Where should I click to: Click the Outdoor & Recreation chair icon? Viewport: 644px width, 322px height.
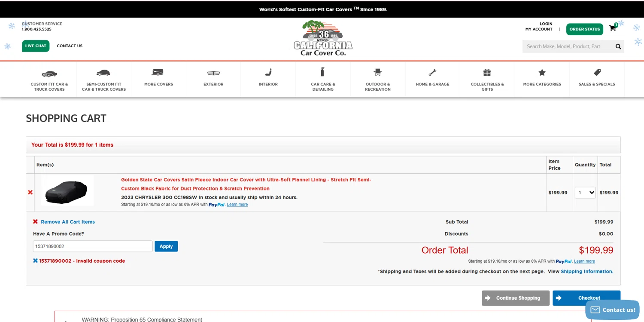[x=378, y=72]
